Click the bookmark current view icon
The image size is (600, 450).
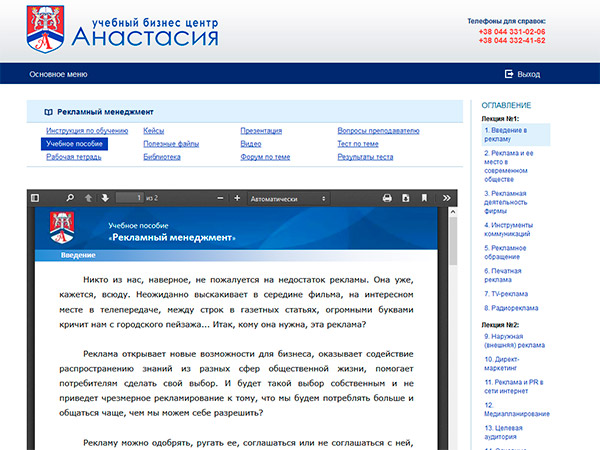tap(423, 198)
